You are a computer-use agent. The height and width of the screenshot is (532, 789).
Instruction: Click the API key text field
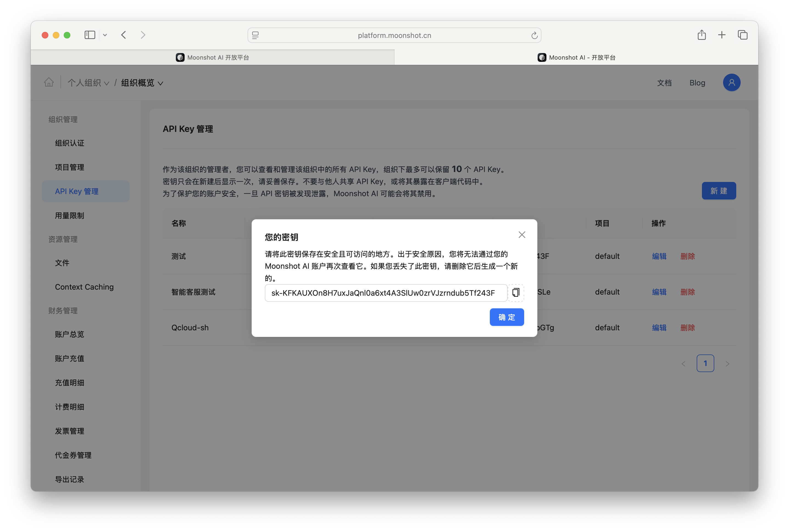[x=386, y=293]
